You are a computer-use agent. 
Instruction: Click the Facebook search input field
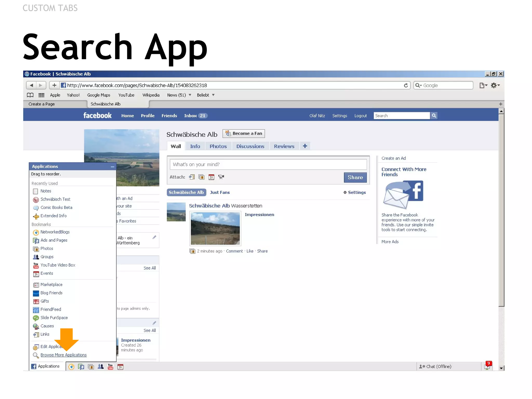pos(402,116)
